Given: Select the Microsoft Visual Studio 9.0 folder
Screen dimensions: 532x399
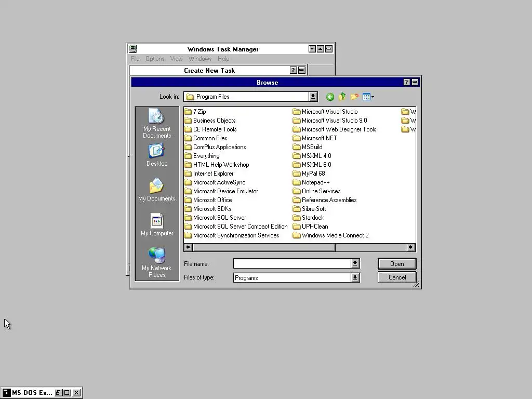Looking at the screenshot, I should 330,121.
